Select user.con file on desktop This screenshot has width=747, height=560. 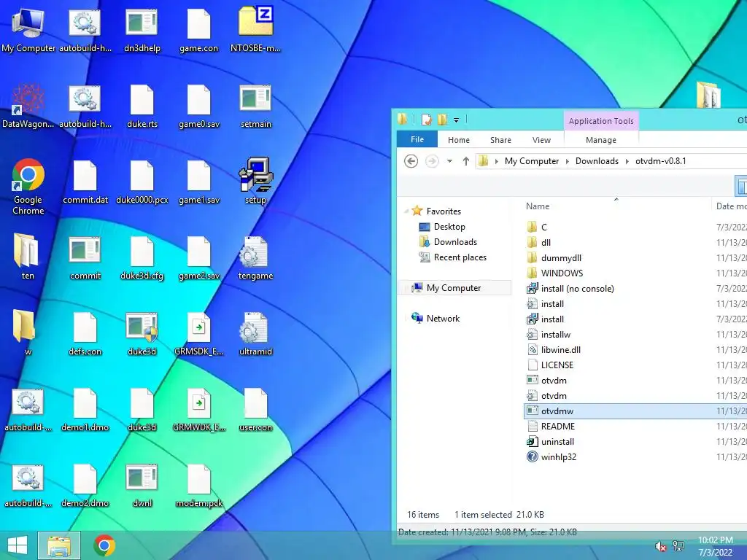coord(255,408)
